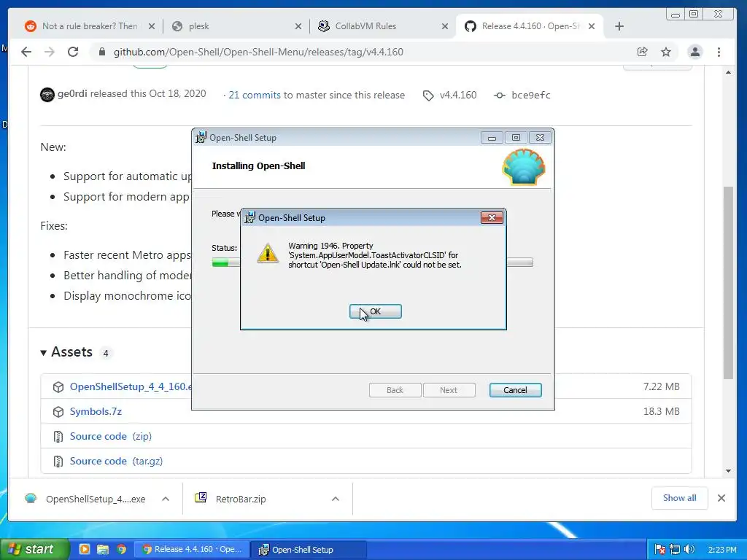Image resolution: width=747 pixels, height=560 pixels.
Task: Switch to Open-Shell Setup taskbar button
Action: click(x=309, y=550)
